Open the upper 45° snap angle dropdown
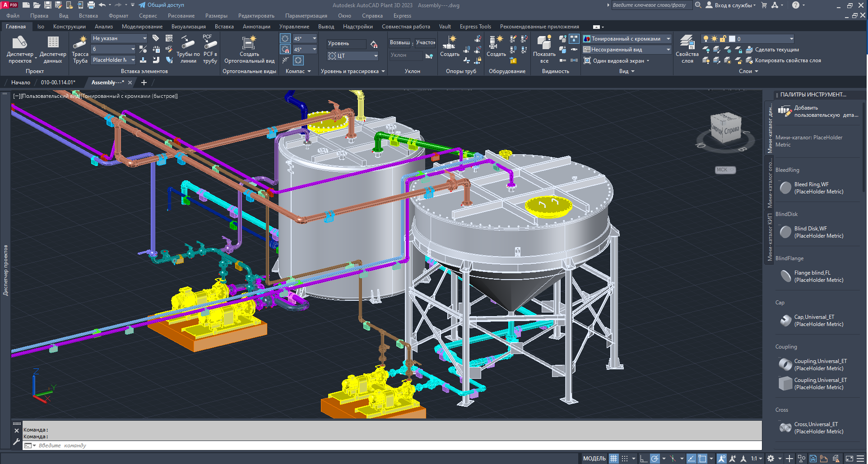 click(x=305, y=39)
